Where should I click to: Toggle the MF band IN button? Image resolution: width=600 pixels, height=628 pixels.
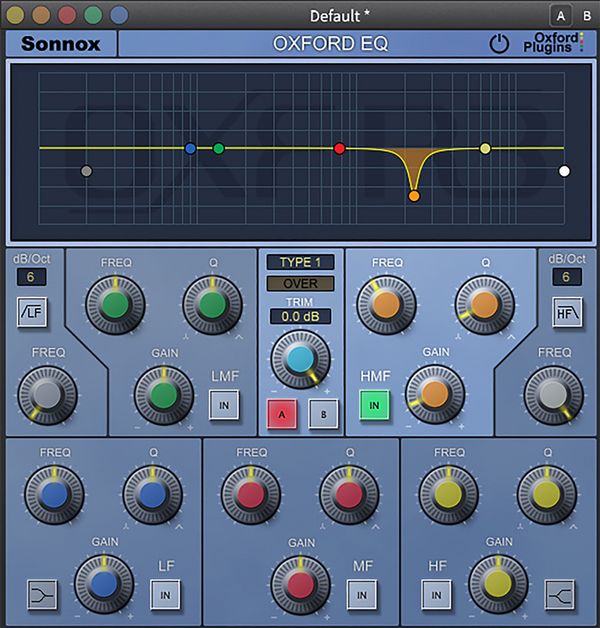coord(361,595)
